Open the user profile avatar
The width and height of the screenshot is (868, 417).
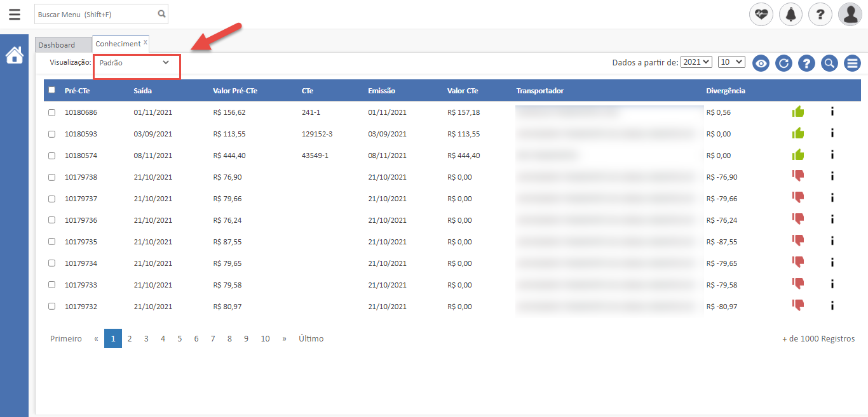(850, 14)
